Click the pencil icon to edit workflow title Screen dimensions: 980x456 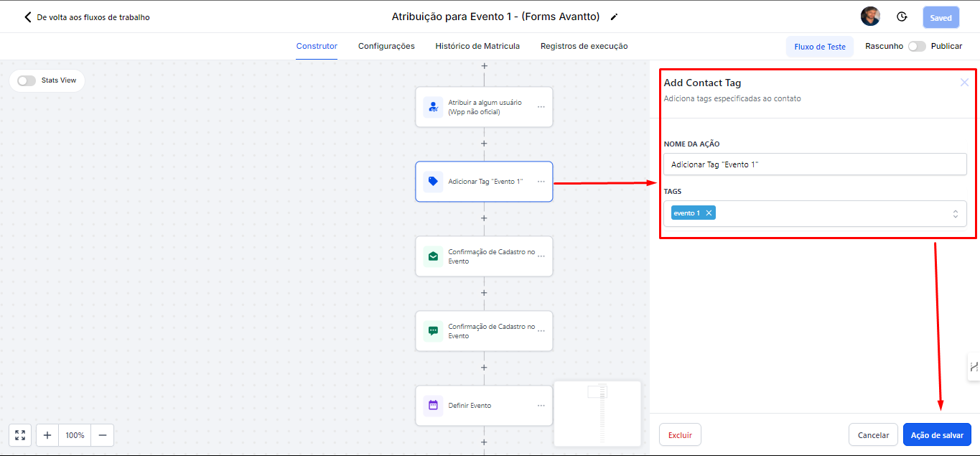pyautogui.click(x=614, y=17)
